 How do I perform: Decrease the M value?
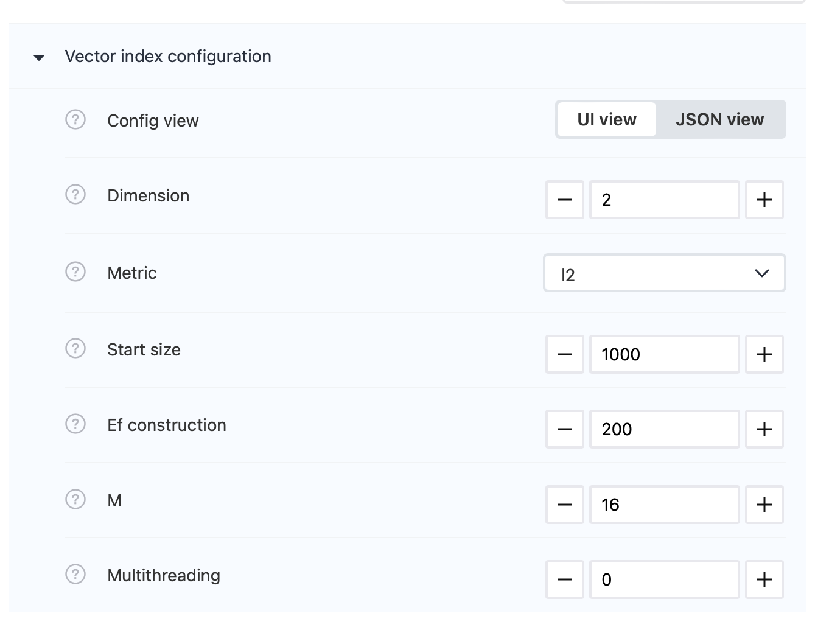[x=565, y=505]
